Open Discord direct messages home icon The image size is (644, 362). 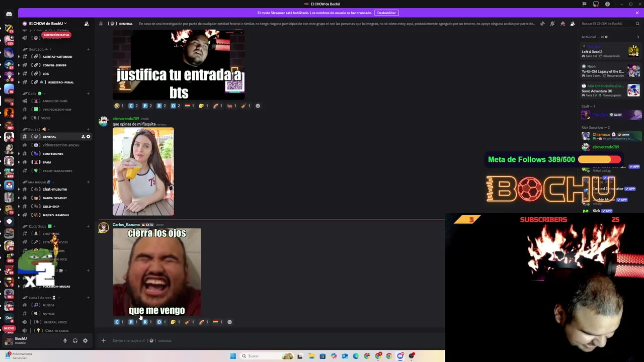click(x=9, y=14)
